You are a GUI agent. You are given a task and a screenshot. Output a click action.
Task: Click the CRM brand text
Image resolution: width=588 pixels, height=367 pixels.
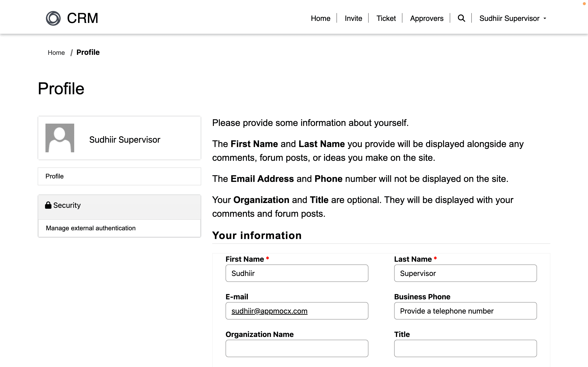(83, 18)
